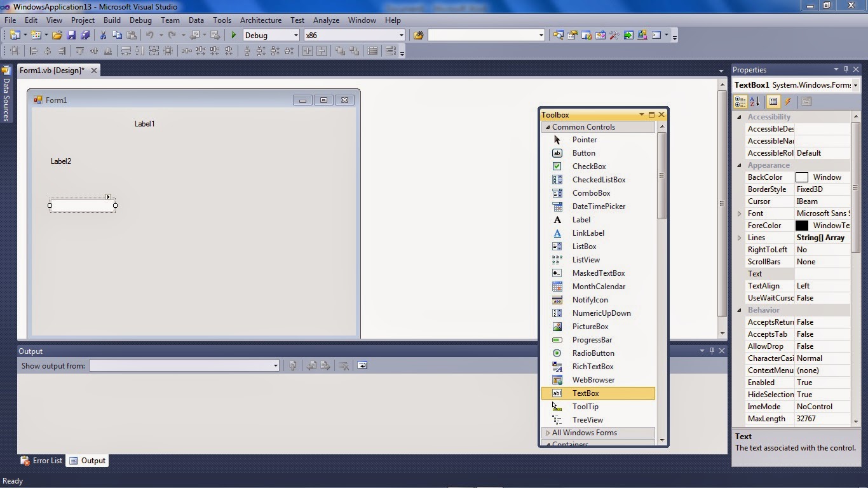Select the Button control in the Toolbox

[583, 152]
